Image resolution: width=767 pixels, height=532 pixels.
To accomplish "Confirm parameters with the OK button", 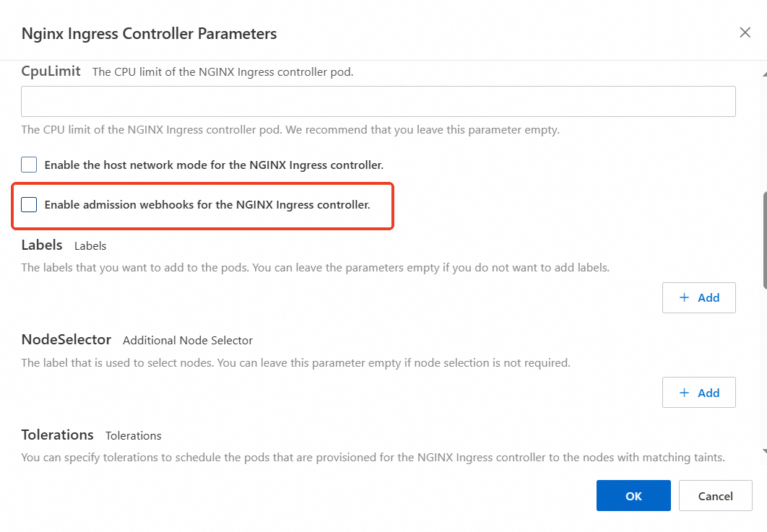I will click(x=633, y=496).
